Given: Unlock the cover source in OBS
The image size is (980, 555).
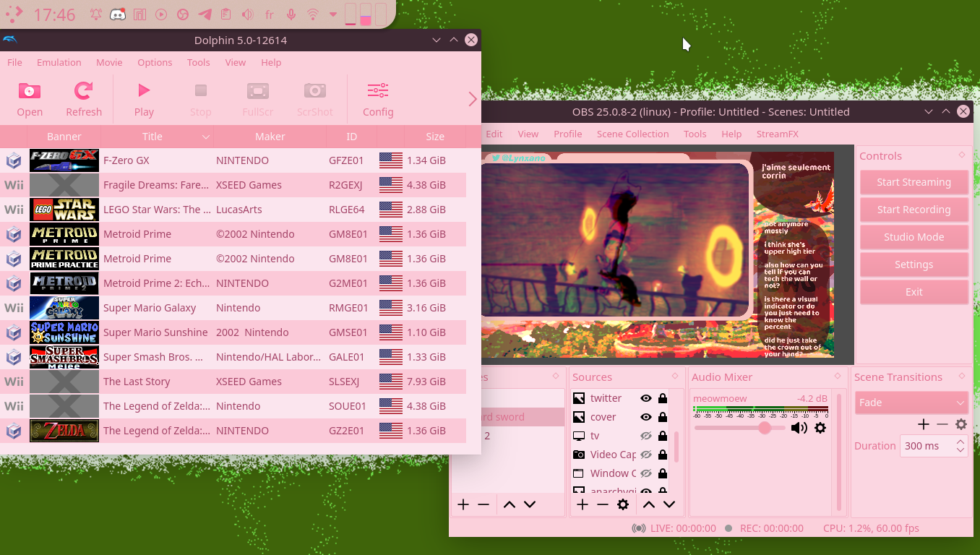Looking at the screenshot, I should click(663, 417).
